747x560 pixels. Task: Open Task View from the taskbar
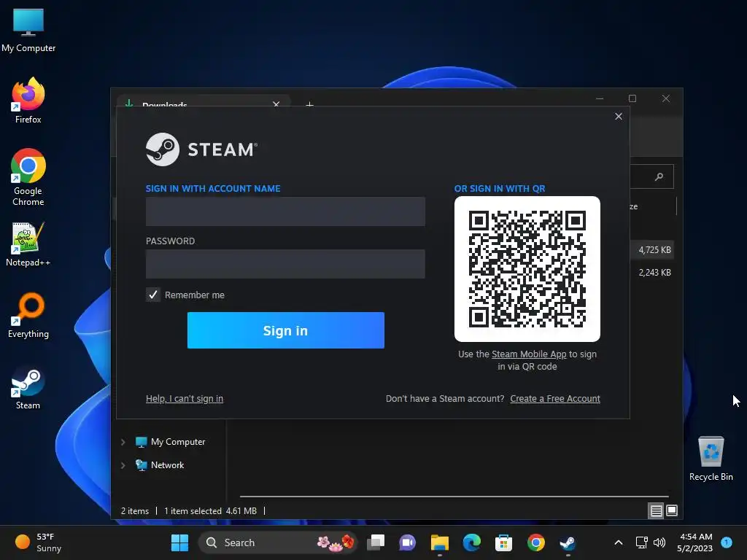click(x=376, y=542)
